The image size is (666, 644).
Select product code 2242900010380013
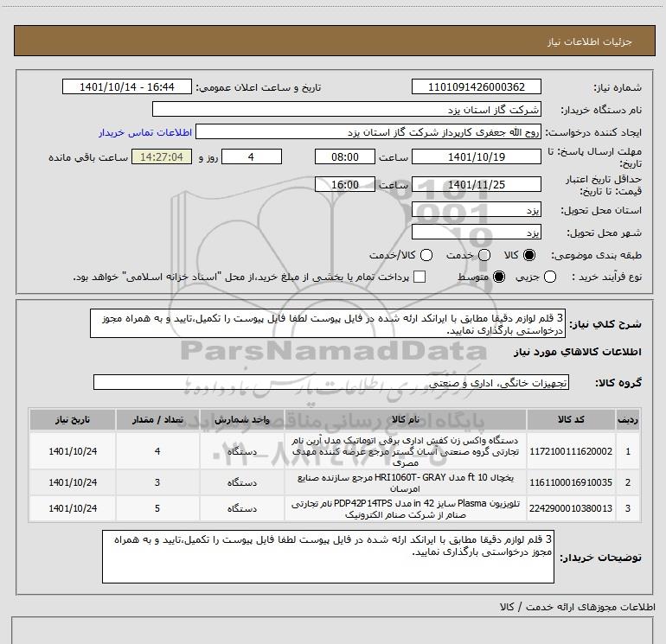[571, 508]
